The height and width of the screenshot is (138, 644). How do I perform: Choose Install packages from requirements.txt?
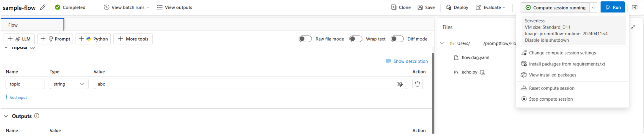[567, 64]
